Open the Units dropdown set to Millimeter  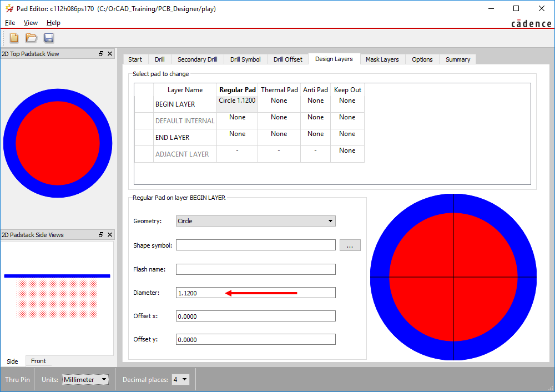[x=85, y=380]
